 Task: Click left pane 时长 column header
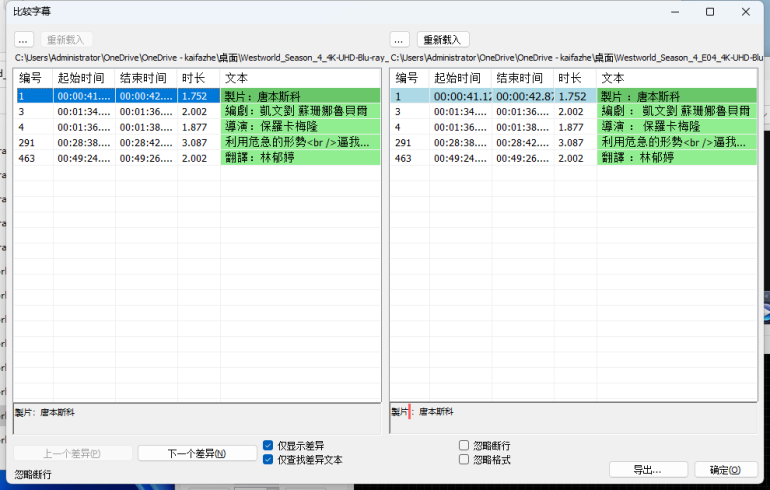(x=199, y=78)
